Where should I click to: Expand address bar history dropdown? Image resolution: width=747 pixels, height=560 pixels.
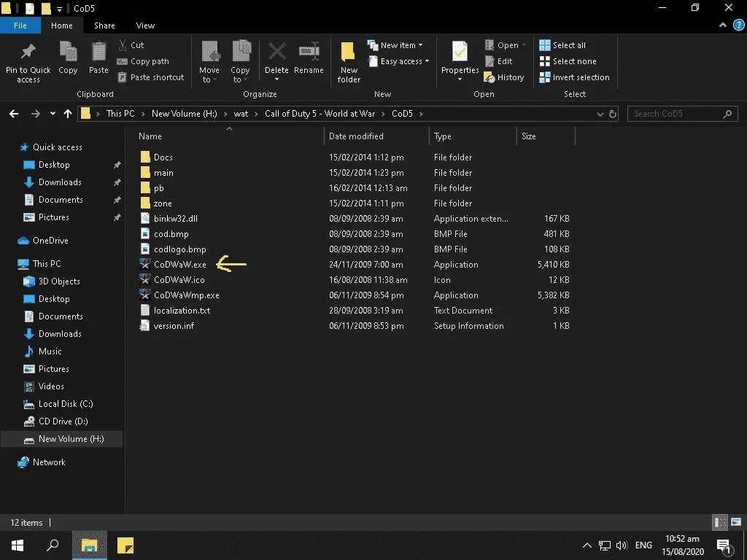tap(600, 114)
